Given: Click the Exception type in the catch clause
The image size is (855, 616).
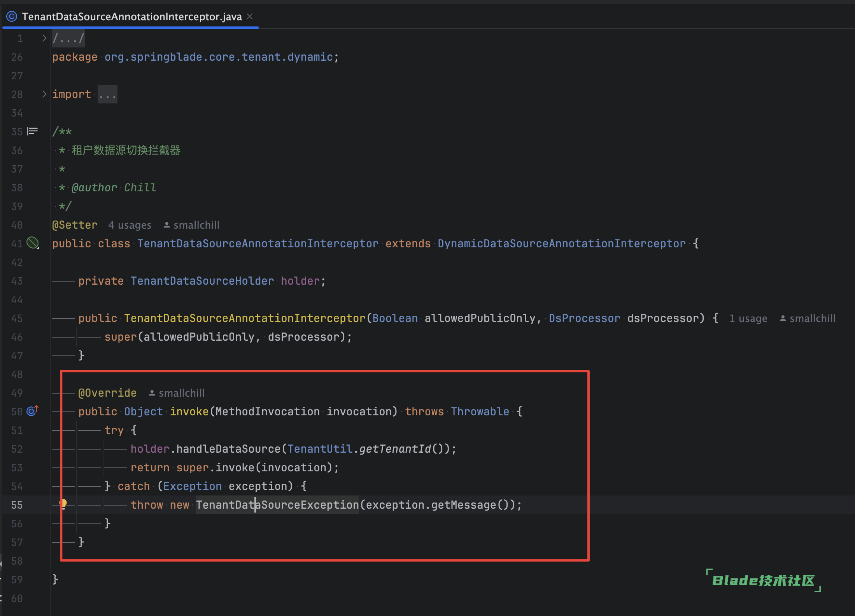Looking at the screenshot, I should coord(193,486).
